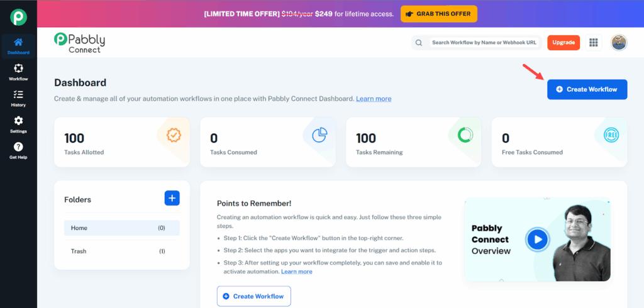Click the Dashboard page heading
The image size is (644, 308).
tap(80, 82)
